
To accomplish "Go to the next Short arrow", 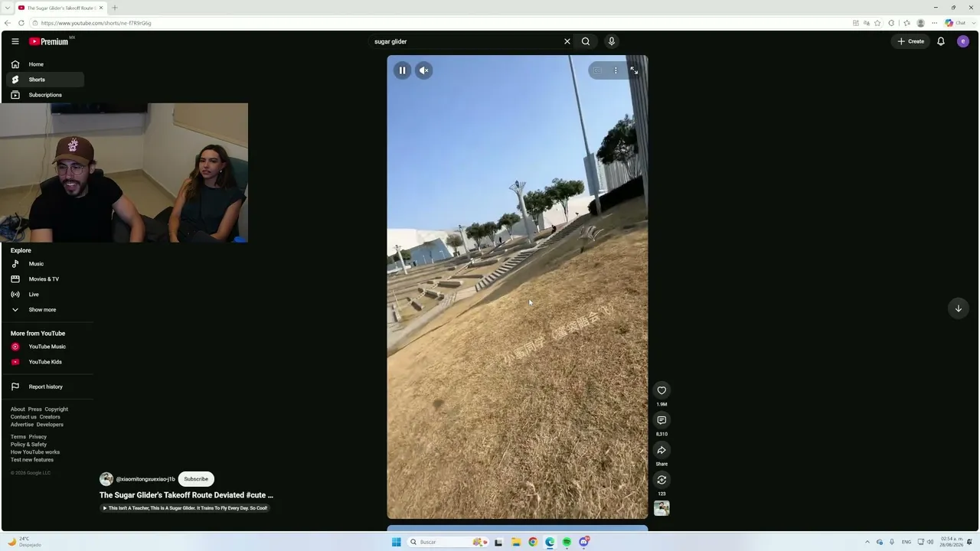I will pyautogui.click(x=958, y=308).
